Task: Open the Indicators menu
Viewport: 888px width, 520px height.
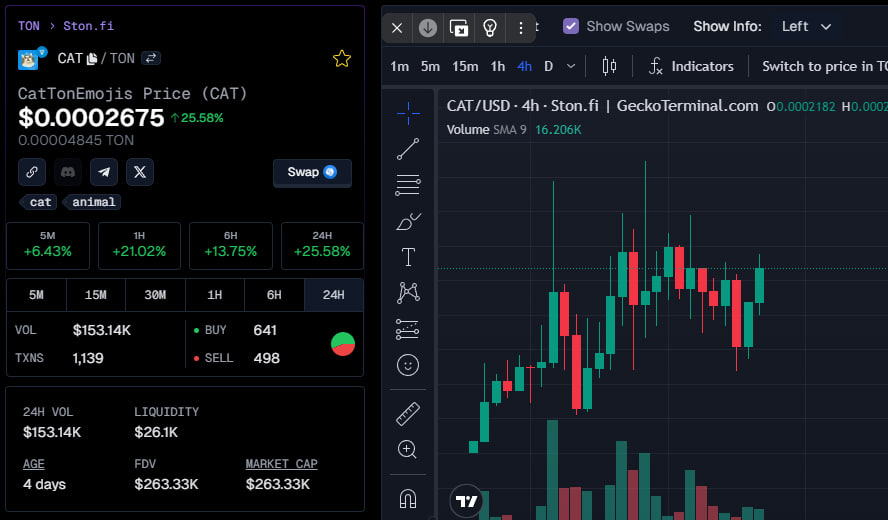Action: coord(691,66)
